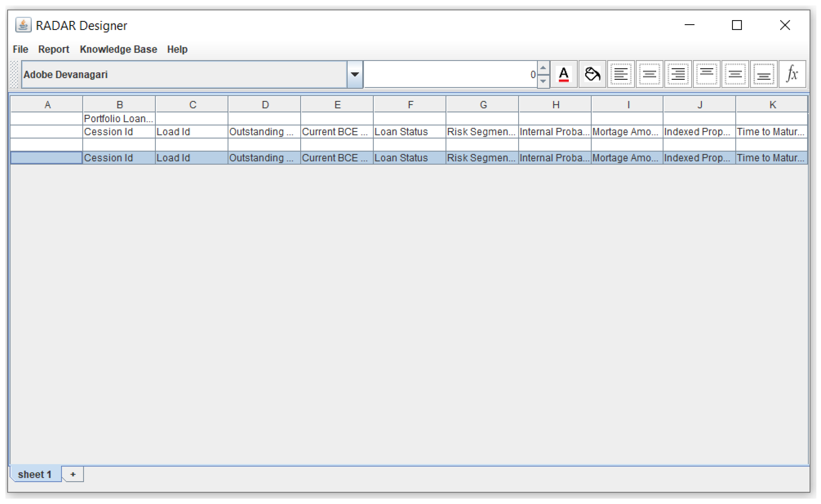Align cell content to vertical middle

(x=735, y=74)
